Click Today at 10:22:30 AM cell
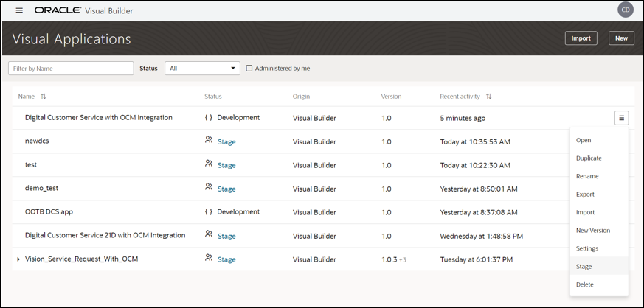Image resolution: width=644 pixels, height=308 pixels. [x=475, y=165]
